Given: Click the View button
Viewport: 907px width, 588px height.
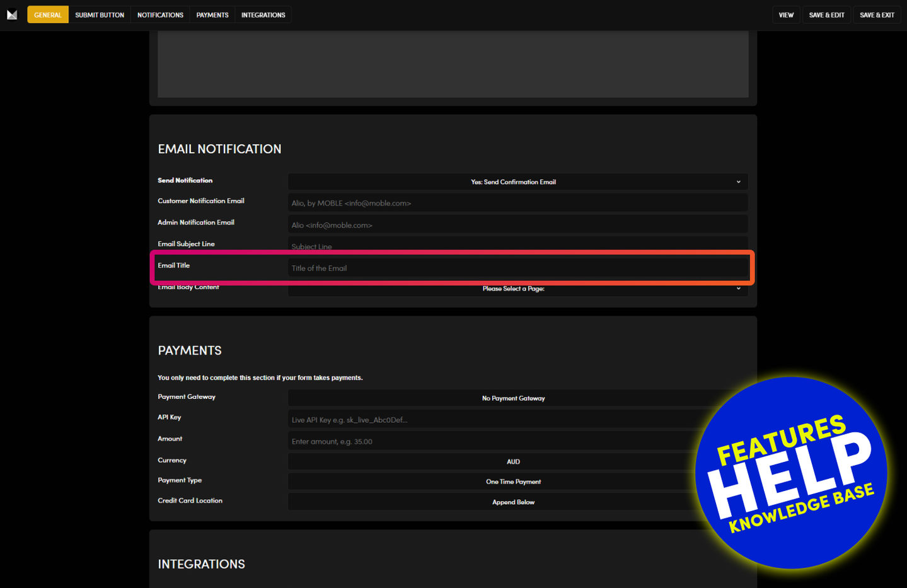Looking at the screenshot, I should 786,14.
